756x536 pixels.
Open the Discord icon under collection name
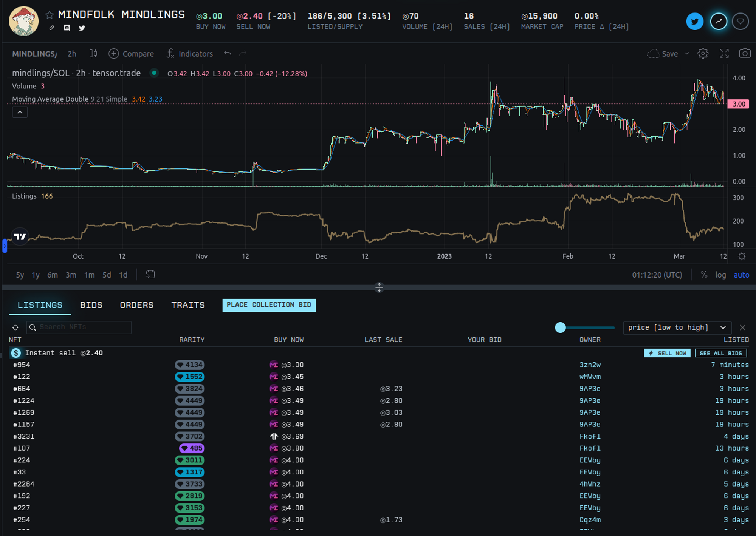67,28
